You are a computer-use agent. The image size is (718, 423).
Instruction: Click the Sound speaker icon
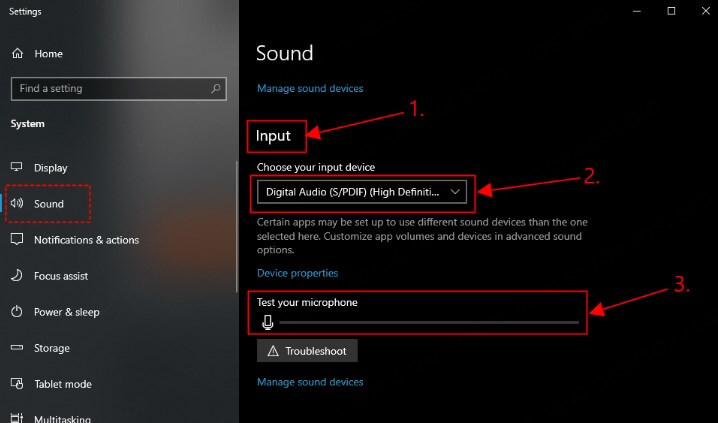click(x=17, y=204)
